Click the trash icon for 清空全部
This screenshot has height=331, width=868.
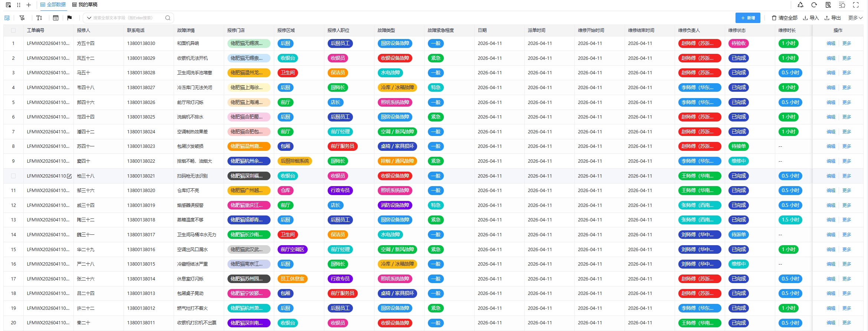[774, 18]
